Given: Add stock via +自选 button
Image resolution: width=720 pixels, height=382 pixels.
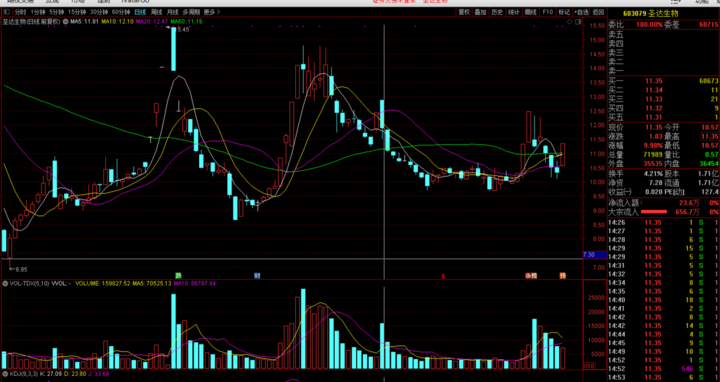Looking at the screenshot, I should click(581, 12).
